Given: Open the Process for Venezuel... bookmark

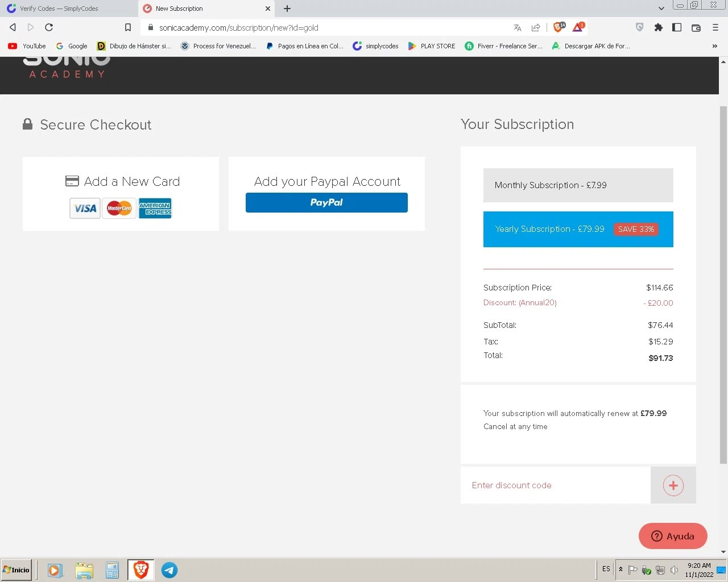Looking at the screenshot, I should (218, 46).
